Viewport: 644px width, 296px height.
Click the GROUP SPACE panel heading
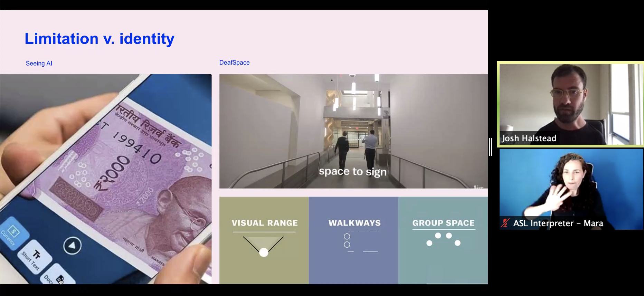click(x=444, y=223)
